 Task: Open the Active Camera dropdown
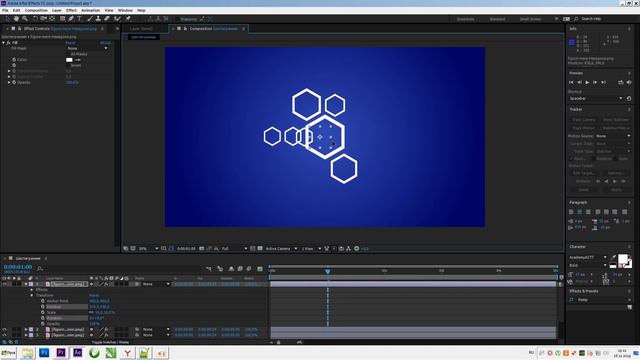pos(282,249)
